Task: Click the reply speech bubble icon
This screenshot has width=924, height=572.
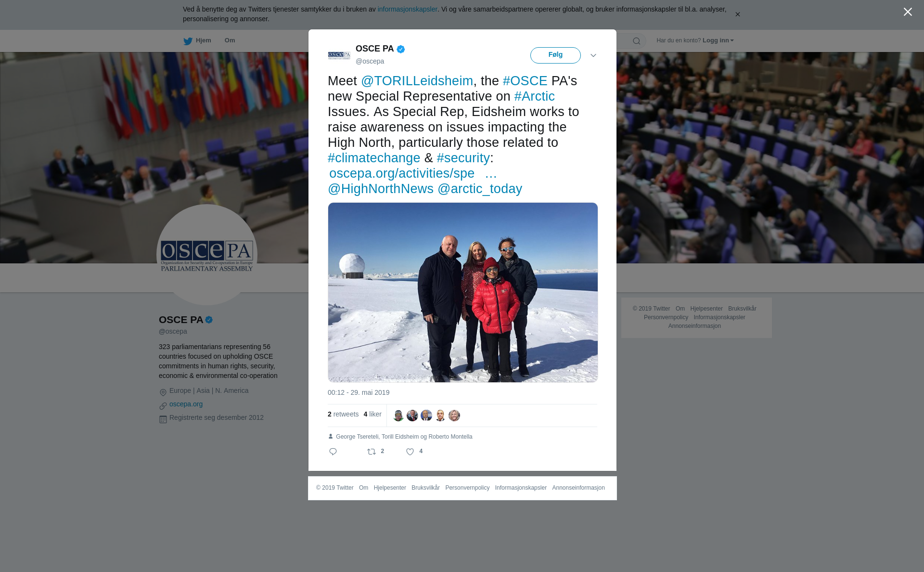Action: click(333, 452)
